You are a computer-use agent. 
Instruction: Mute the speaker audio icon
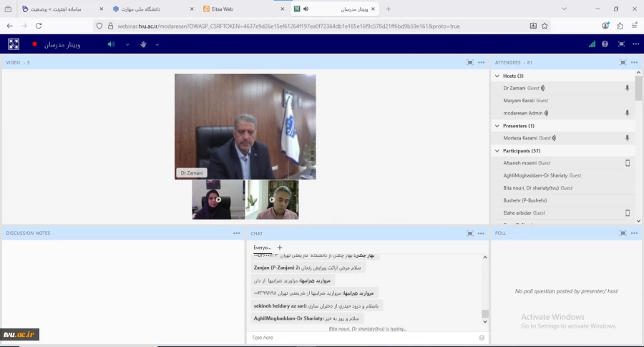112,44
